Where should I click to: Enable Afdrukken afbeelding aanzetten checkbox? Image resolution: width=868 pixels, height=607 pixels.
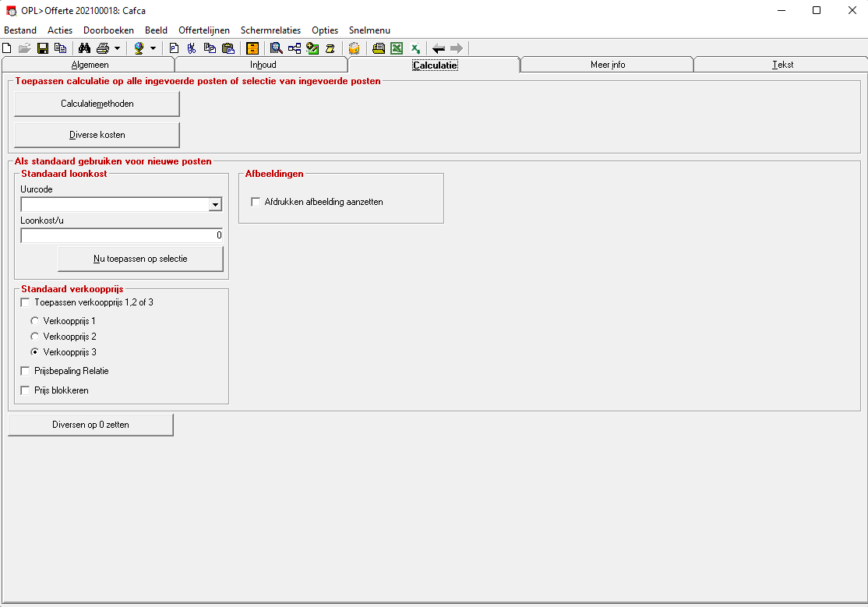click(x=256, y=202)
